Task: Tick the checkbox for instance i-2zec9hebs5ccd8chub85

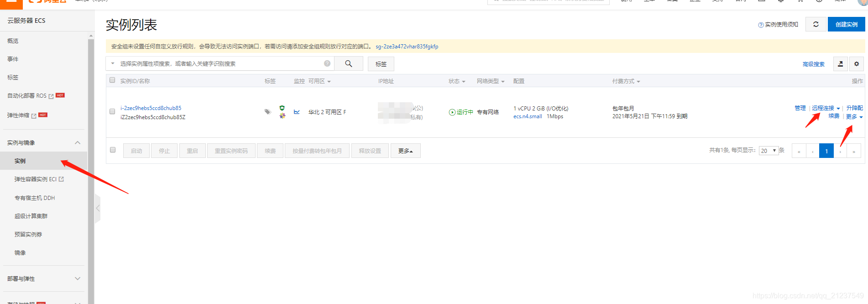Action: [x=112, y=111]
